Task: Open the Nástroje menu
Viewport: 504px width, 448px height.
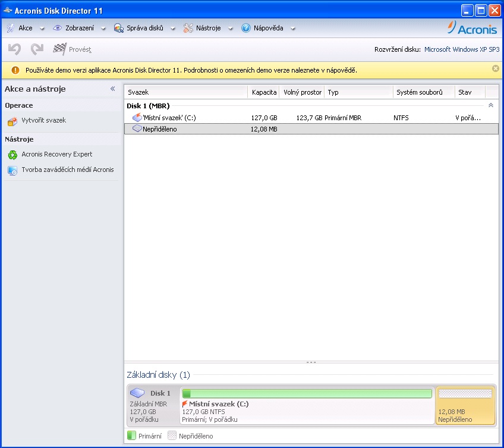Action: [x=208, y=28]
